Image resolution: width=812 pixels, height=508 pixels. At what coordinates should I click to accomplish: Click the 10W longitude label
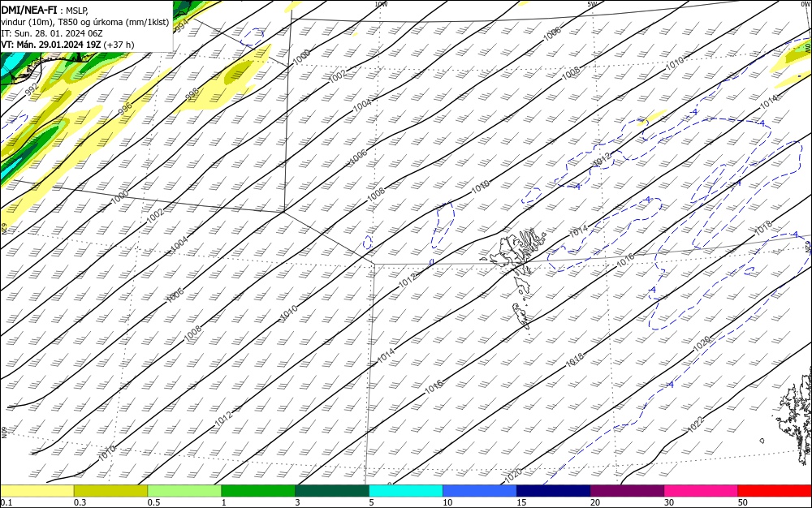point(381,4)
